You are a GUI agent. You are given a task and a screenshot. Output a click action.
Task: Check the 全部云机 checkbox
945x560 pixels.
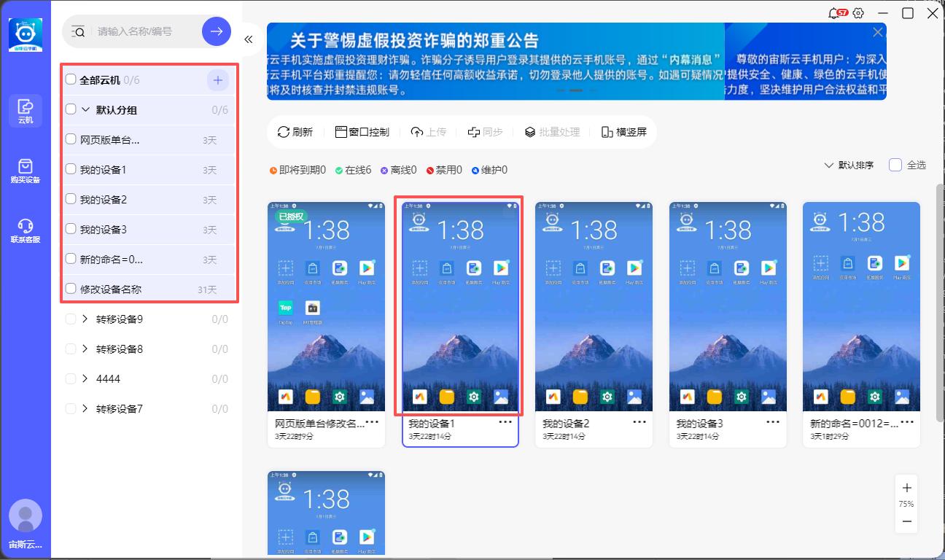(x=71, y=79)
